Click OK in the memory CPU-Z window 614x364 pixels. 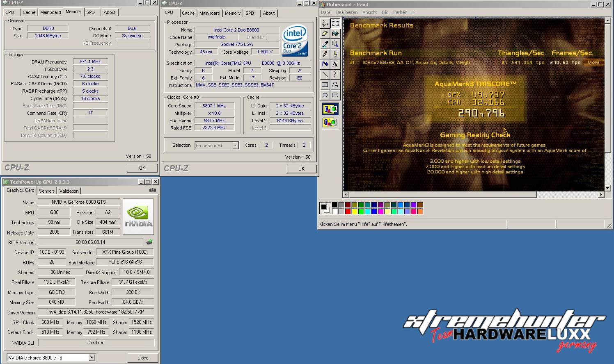[x=142, y=168]
